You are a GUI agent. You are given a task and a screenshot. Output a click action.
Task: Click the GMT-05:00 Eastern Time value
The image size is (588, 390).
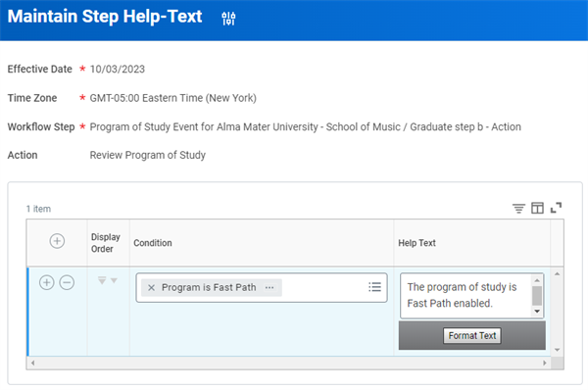(172, 98)
